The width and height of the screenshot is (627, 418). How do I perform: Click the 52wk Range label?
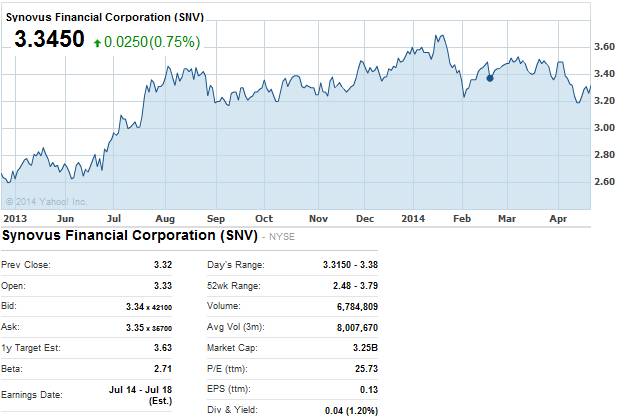click(234, 286)
